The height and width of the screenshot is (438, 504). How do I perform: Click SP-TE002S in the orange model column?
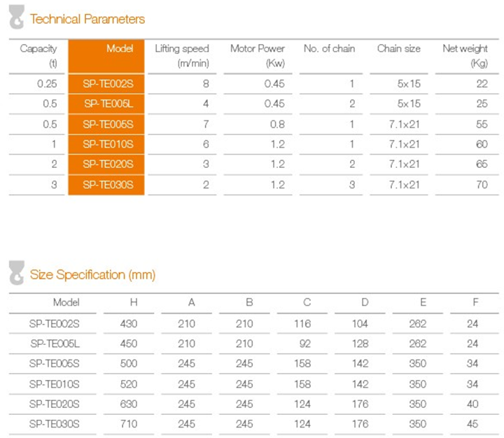107,85
